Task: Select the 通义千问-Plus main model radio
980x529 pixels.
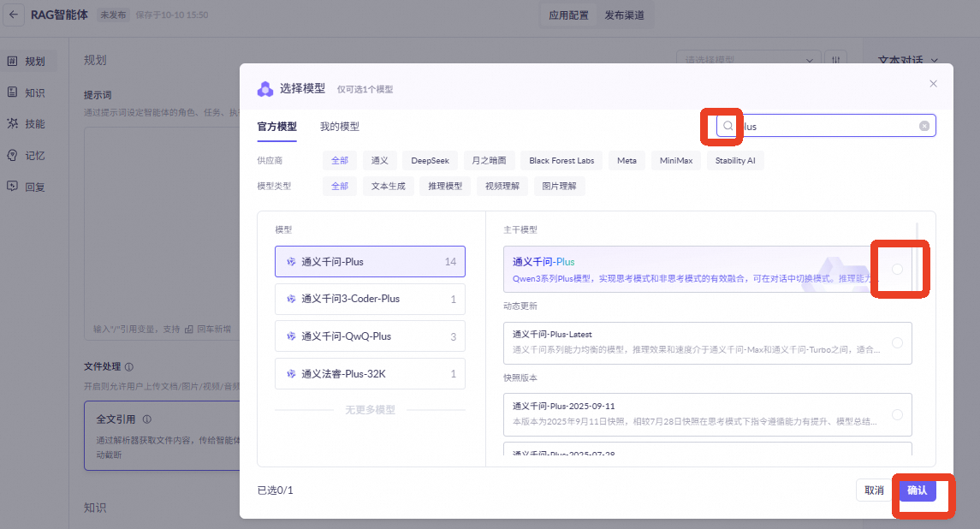Action: point(897,270)
